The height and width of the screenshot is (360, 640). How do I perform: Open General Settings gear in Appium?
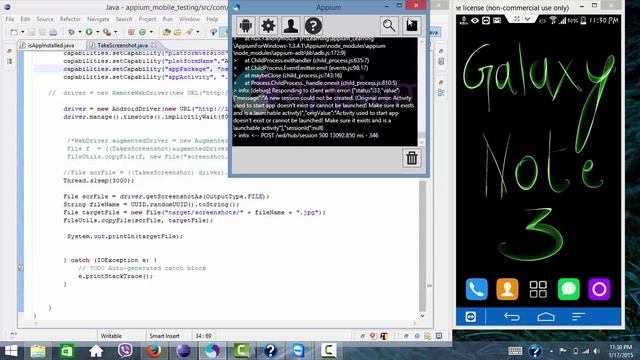268,26
